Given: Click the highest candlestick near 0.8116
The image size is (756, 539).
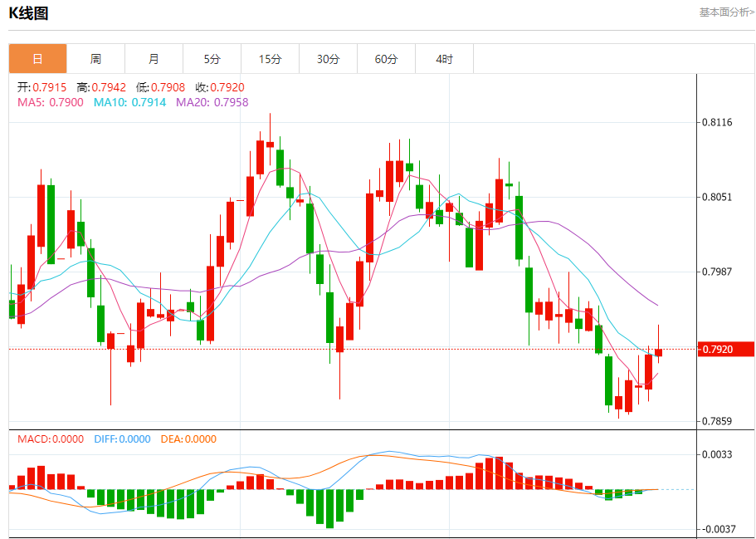Looking at the screenshot, I should (270, 144).
